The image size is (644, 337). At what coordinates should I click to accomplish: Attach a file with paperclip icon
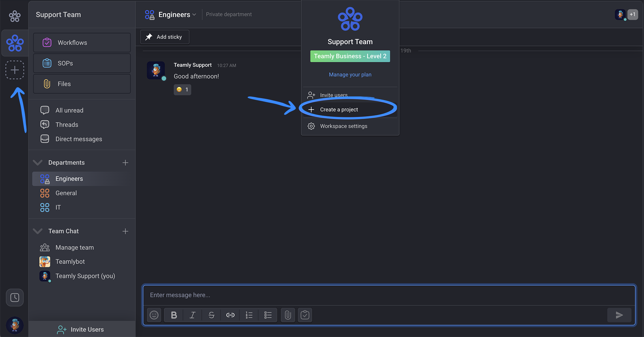[x=288, y=315]
